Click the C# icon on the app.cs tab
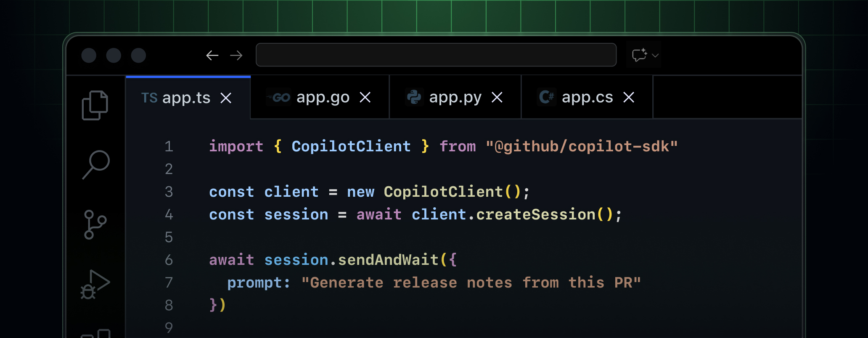This screenshot has height=338, width=868. [x=545, y=97]
